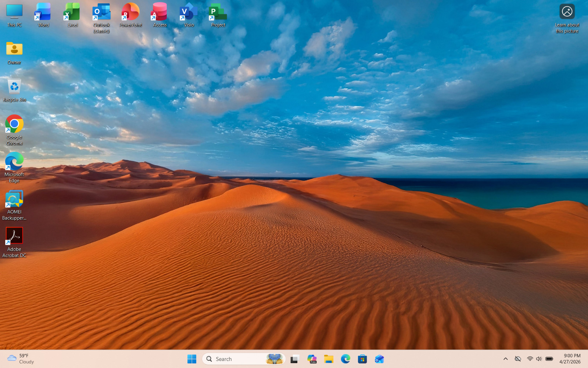Select the Adobe Acrobat DC icon

(14, 243)
